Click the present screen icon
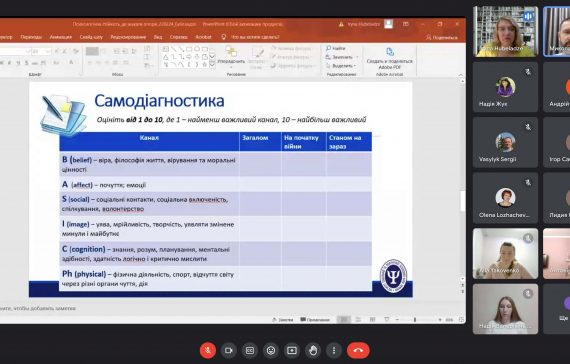 coord(292,351)
